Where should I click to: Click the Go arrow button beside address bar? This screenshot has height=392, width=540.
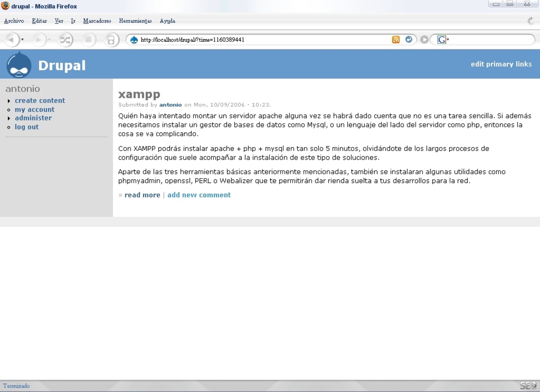click(424, 40)
